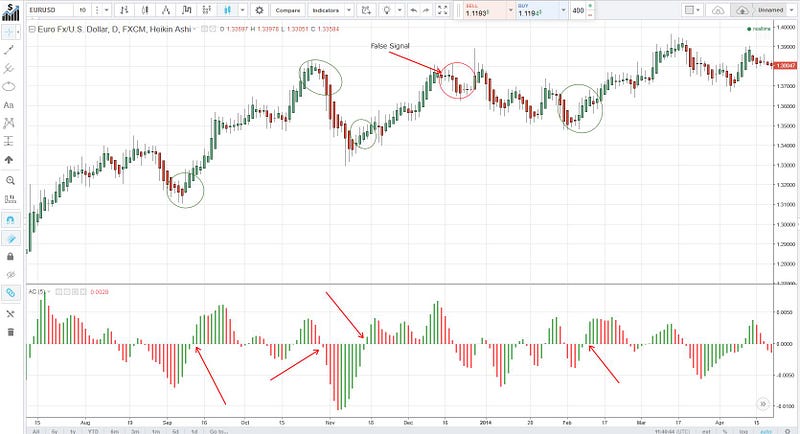Expand the Indicators dropdown arrow
The image size is (800, 434).
pos(349,10)
